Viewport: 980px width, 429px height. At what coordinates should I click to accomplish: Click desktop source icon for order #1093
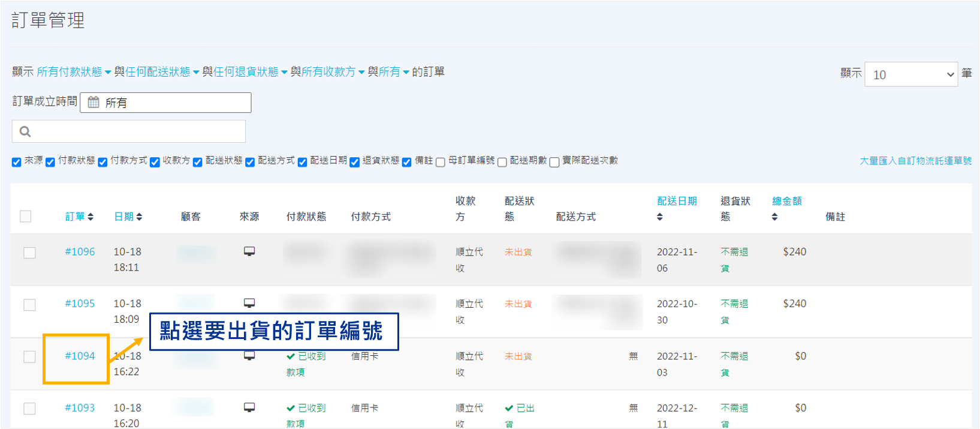click(x=249, y=407)
